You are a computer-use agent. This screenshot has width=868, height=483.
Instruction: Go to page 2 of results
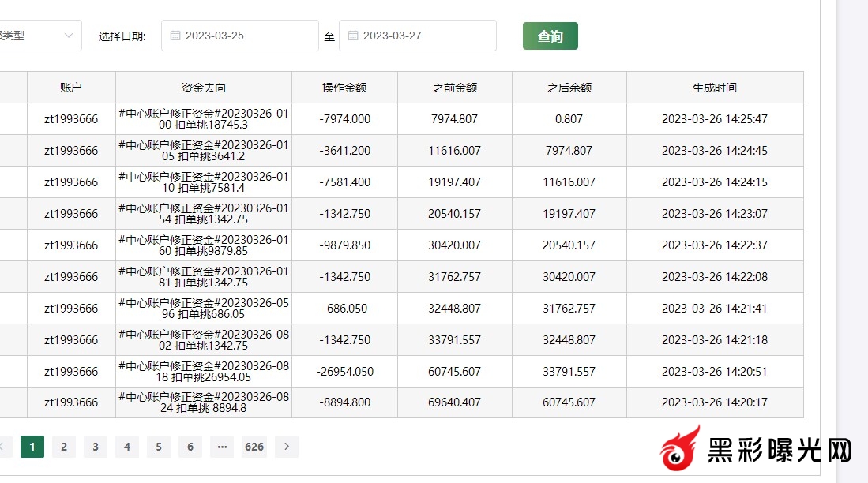tap(64, 447)
